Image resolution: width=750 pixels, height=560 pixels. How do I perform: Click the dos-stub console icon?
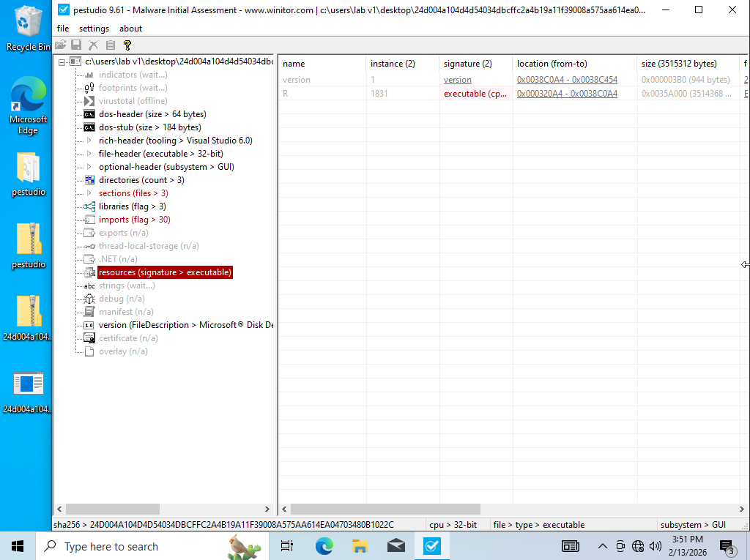(89, 127)
